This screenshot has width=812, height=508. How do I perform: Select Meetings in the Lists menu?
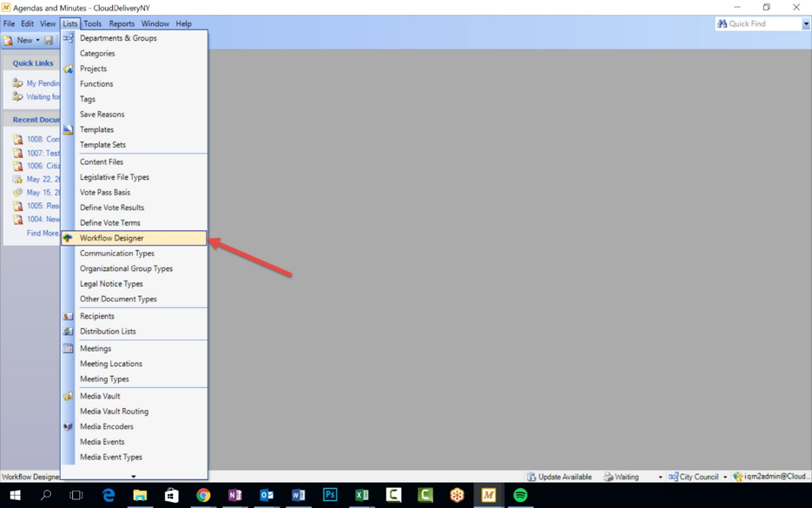tap(134, 348)
